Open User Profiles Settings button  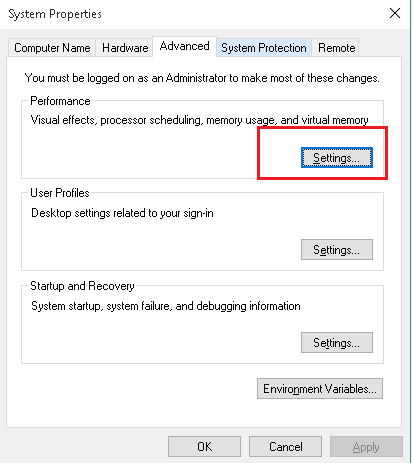(x=337, y=250)
